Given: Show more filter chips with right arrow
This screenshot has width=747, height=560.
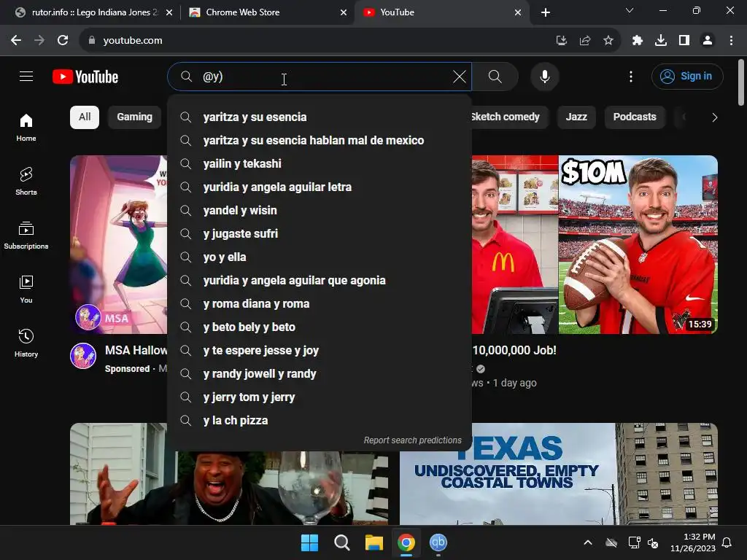Looking at the screenshot, I should (714, 117).
